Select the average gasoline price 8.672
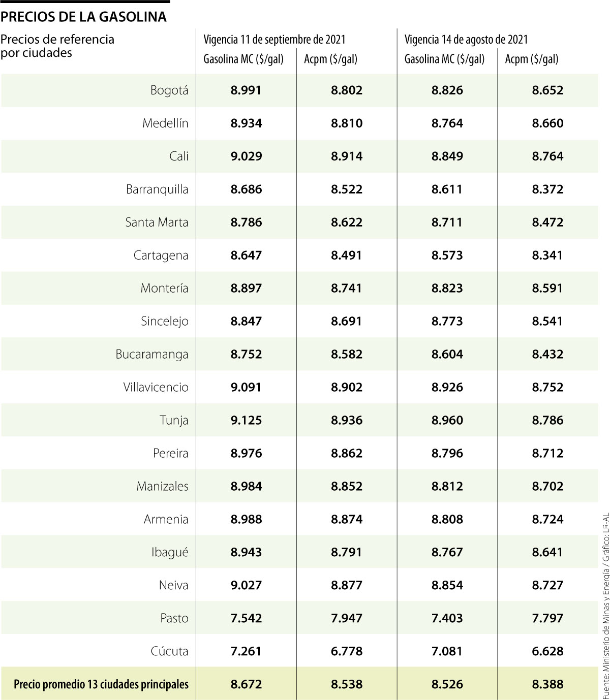 (x=246, y=684)
